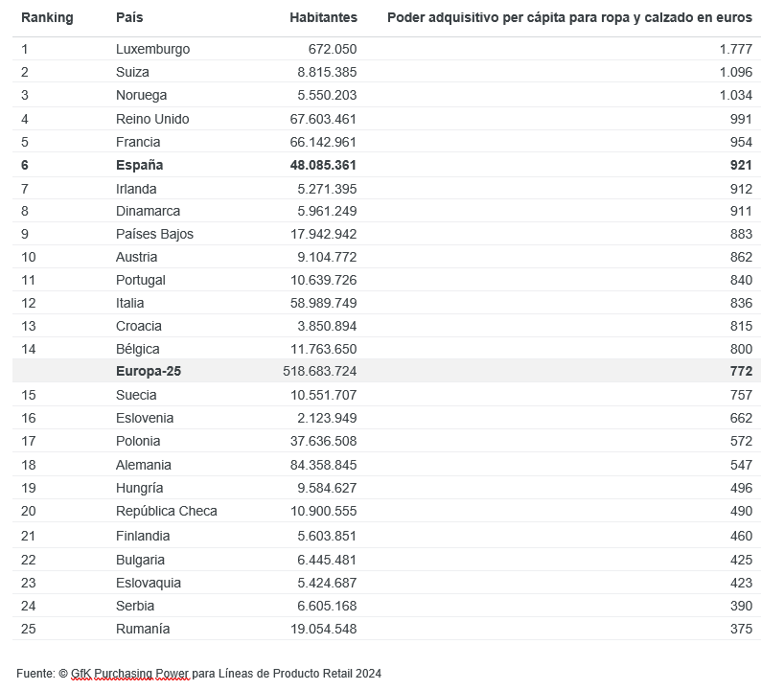The width and height of the screenshot is (784, 690).
Task: Click the Países Bajos country name
Action: 154,234
